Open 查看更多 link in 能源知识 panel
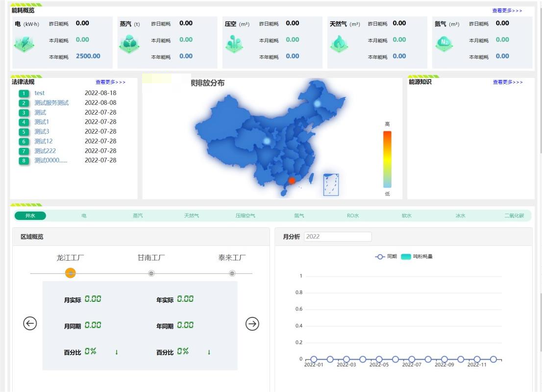 coord(508,82)
